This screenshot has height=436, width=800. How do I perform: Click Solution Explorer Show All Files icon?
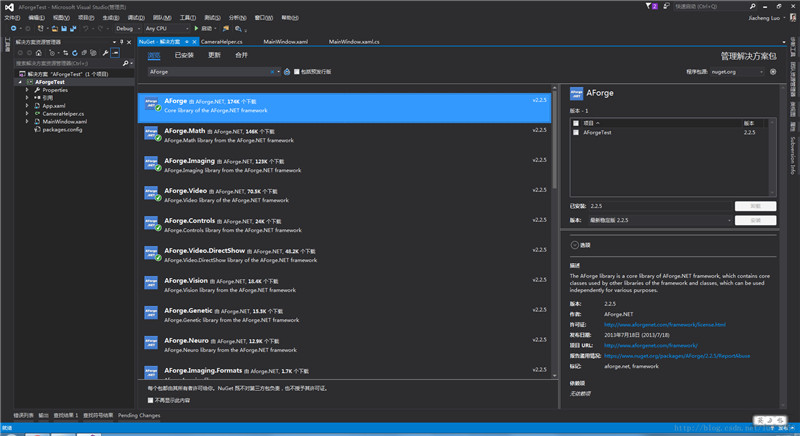click(93, 53)
